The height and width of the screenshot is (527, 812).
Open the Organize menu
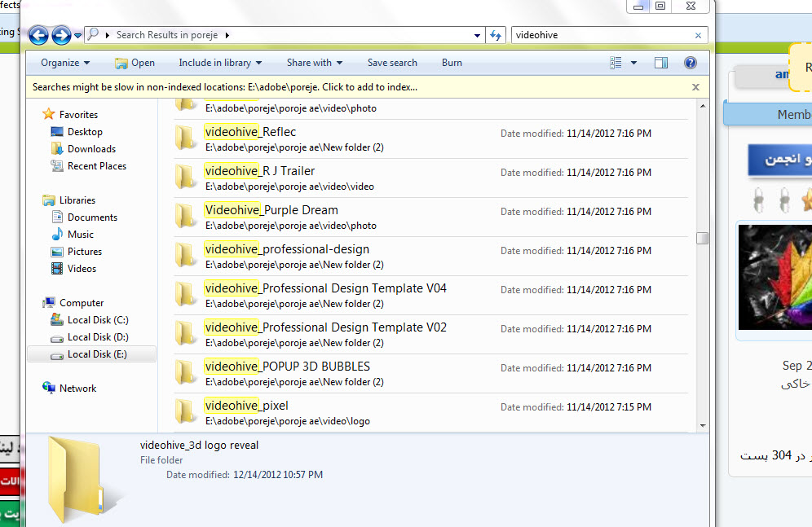tap(65, 63)
